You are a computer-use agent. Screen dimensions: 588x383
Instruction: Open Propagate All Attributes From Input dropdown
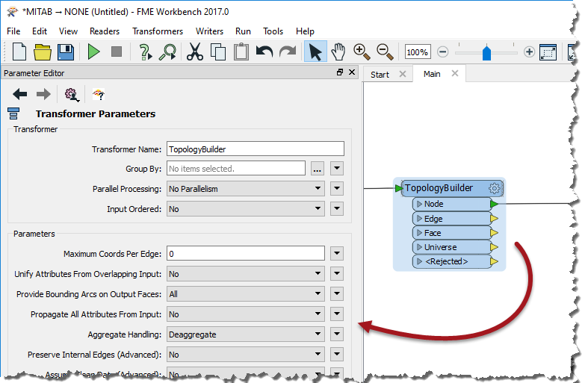pos(246,314)
